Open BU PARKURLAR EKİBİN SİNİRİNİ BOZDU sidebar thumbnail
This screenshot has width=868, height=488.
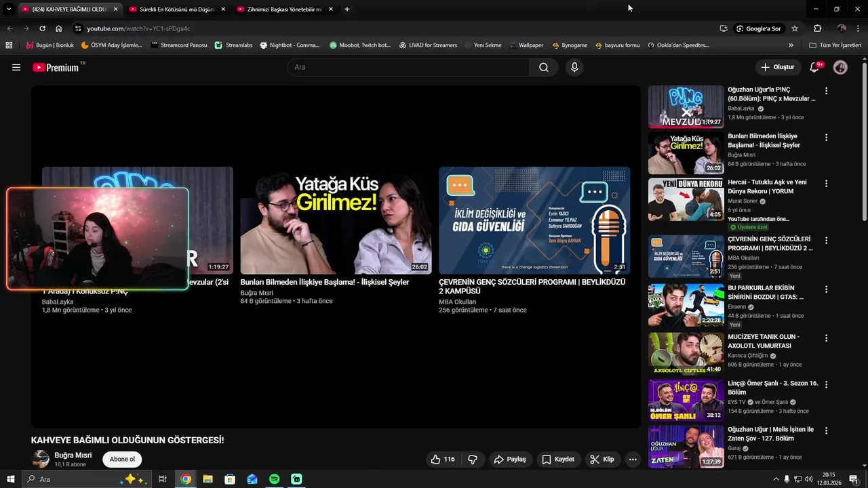[x=686, y=305]
